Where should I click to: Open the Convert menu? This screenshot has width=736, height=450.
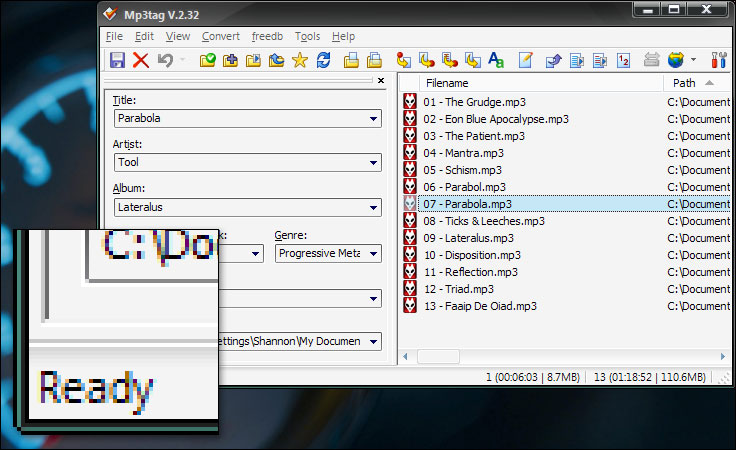[221, 37]
